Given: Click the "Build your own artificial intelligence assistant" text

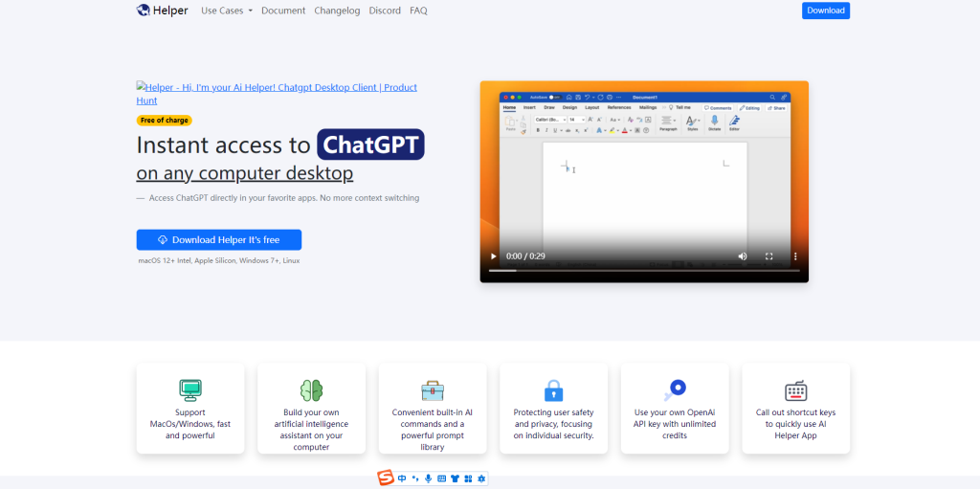Looking at the screenshot, I should [x=311, y=430].
